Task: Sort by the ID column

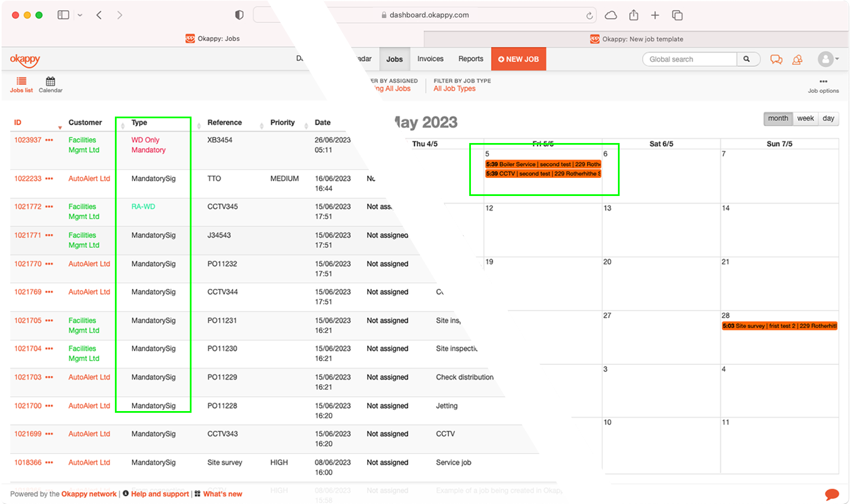Action: [17, 123]
